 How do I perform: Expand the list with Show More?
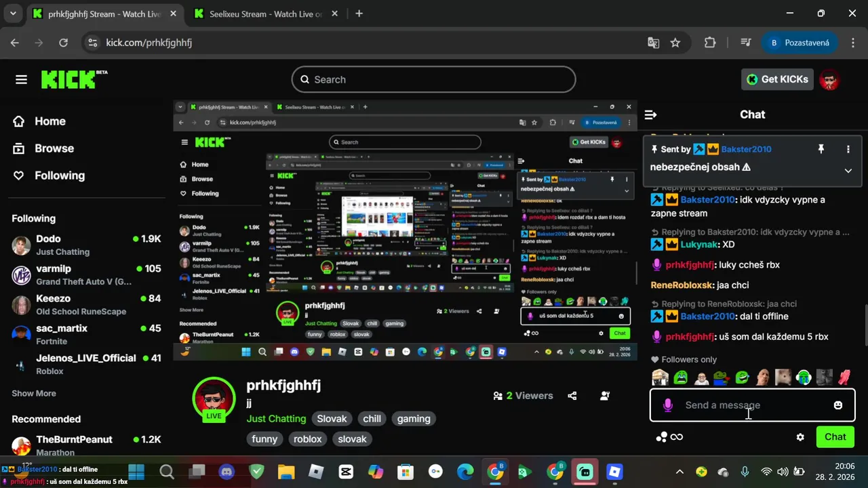pos(34,393)
